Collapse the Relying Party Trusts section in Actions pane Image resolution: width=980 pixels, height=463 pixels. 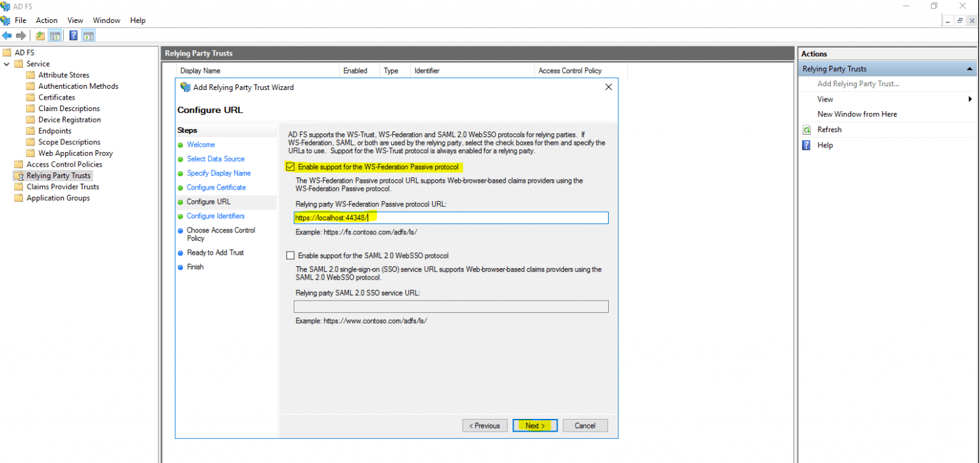pyautogui.click(x=970, y=68)
